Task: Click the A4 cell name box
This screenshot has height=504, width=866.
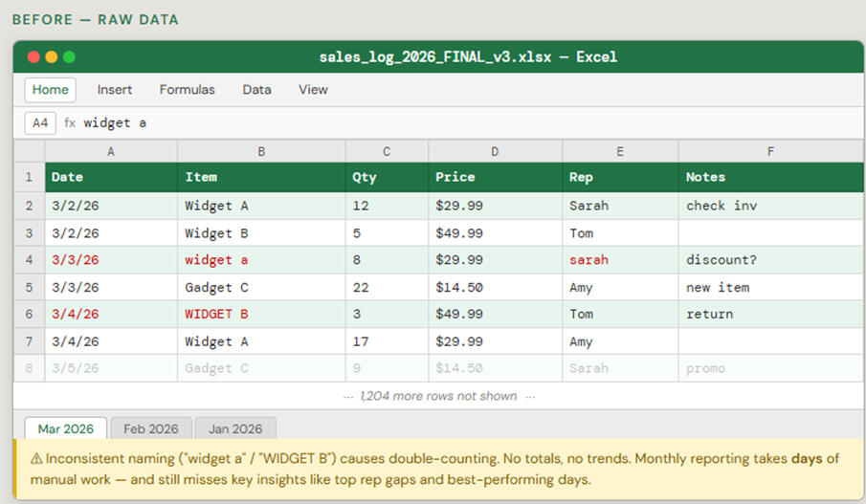Action: tap(39, 122)
